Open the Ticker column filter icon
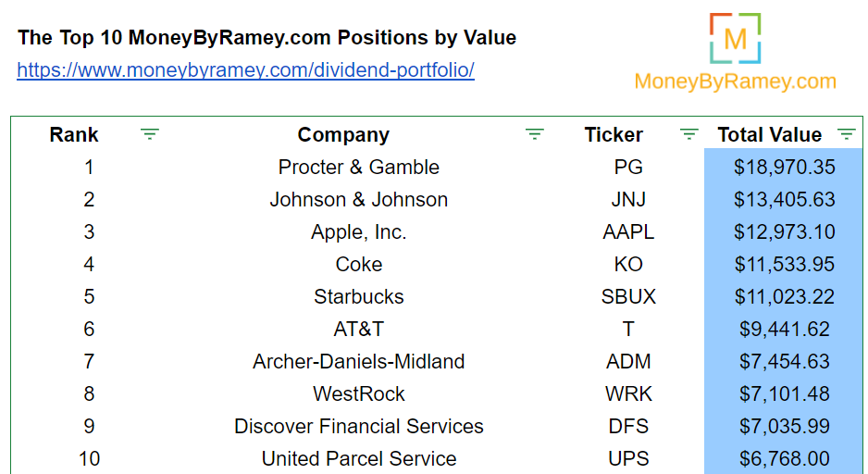The image size is (868, 474). click(x=689, y=134)
